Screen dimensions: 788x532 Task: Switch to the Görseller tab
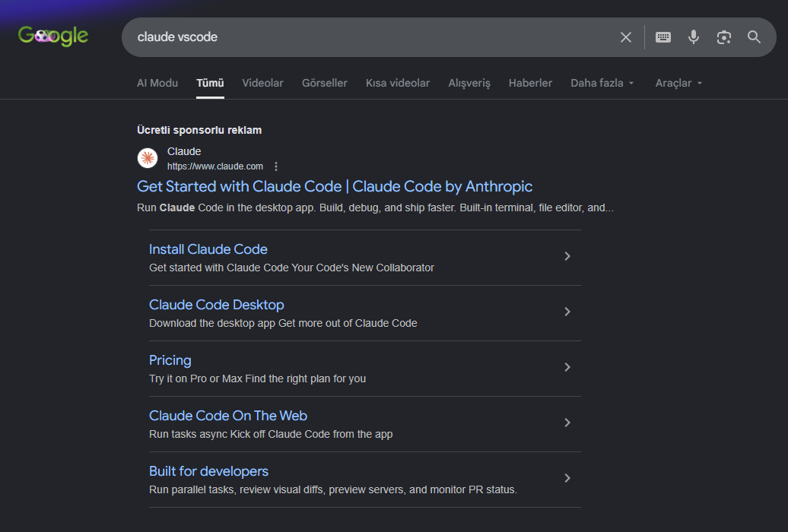[325, 83]
